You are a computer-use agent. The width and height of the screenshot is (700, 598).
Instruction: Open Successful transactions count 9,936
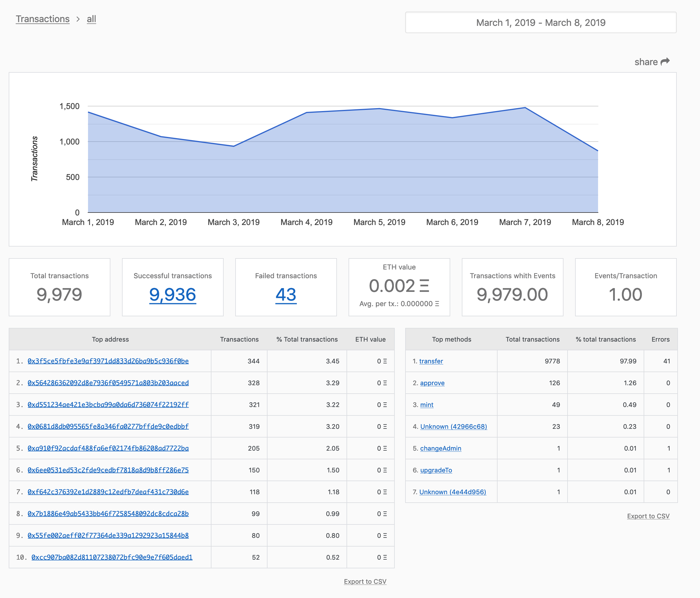pos(173,294)
